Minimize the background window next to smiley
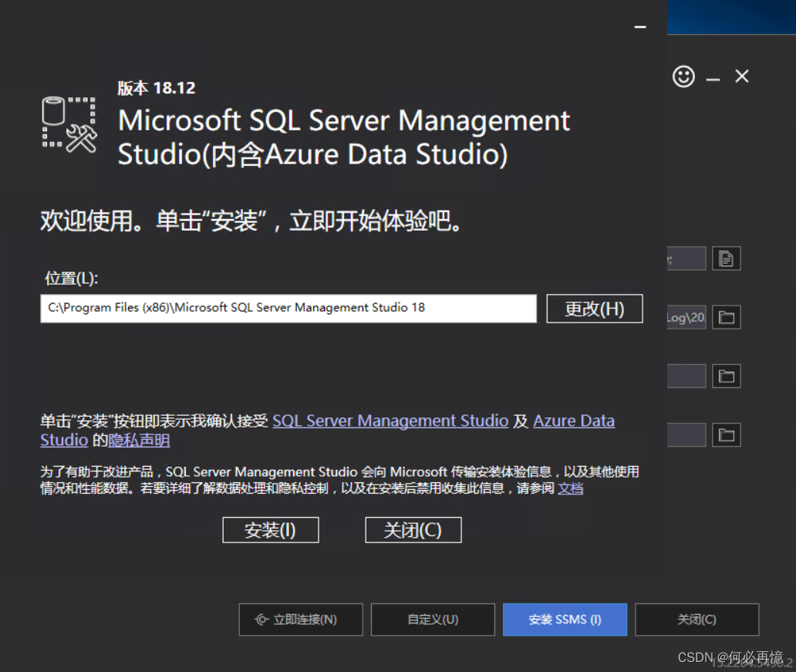 point(713,79)
